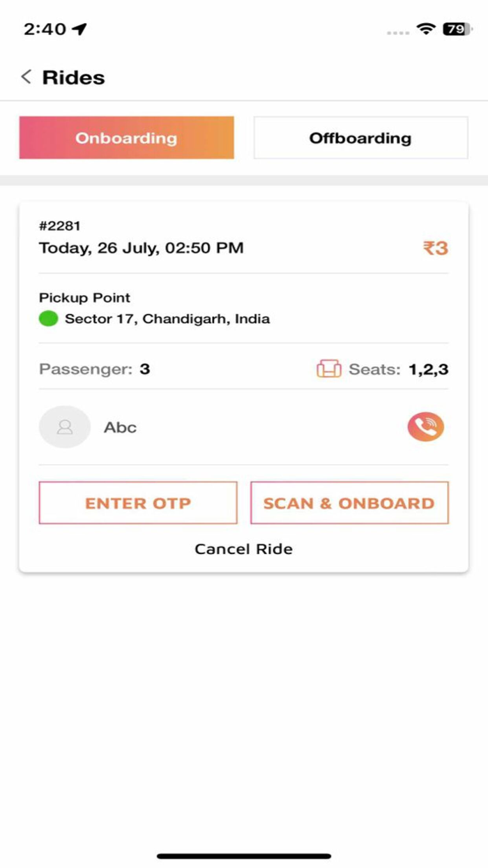Tap the back arrow next to Rides
Screen dimensions: 488x868
click(x=25, y=77)
